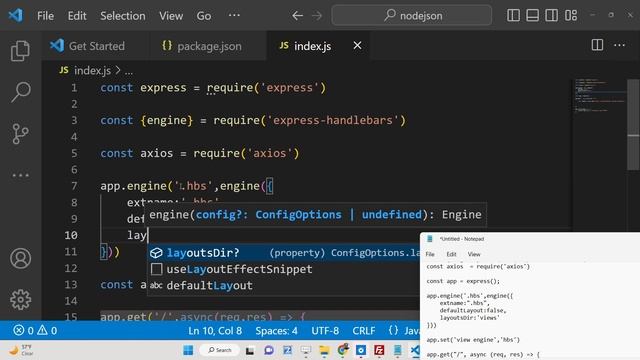Open the Go menu

(x=204, y=16)
